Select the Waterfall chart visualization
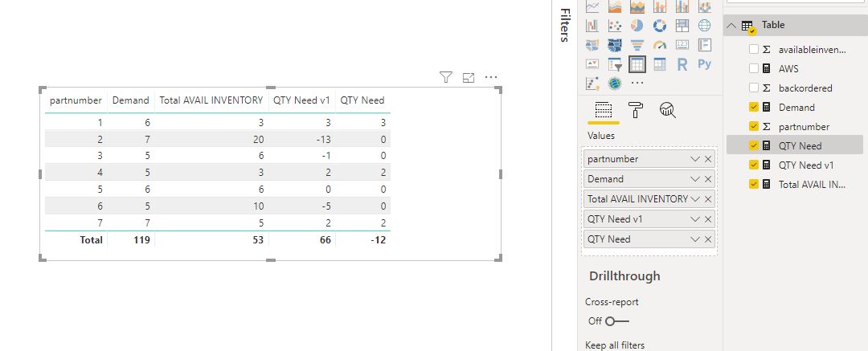Viewport: 868px width, 351px height. (x=592, y=26)
